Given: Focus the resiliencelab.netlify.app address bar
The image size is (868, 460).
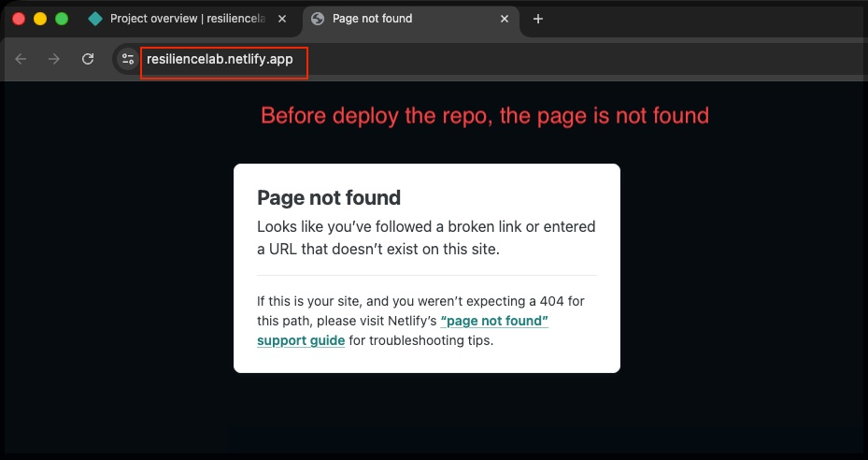Looking at the screenshot, I should 221,60.
